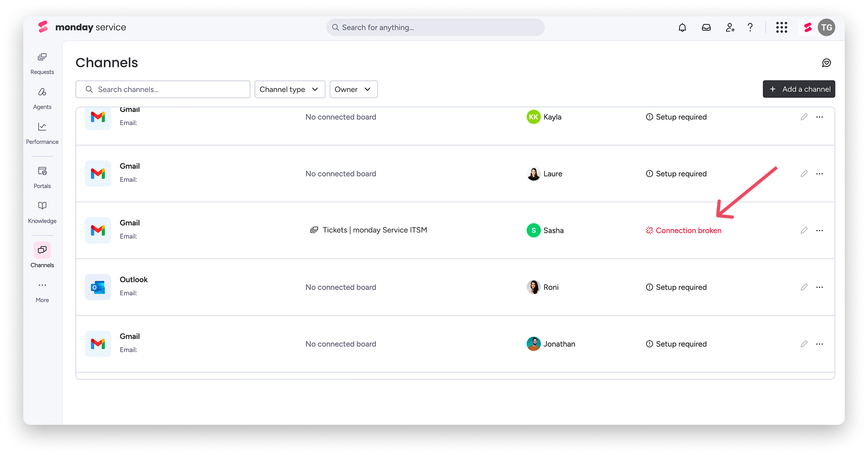Open the TG profile avatar
The image size is (868, 455).
(x=826, y=27)
